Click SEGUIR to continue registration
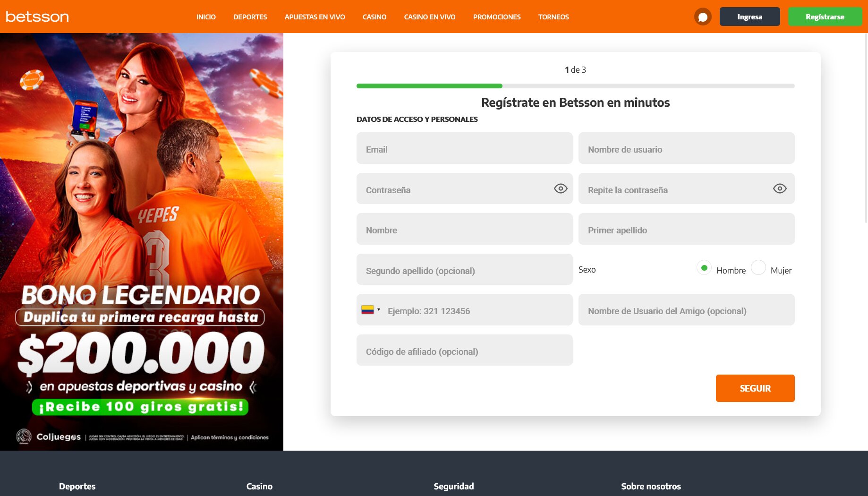Image resolution: width=868 pixels, height=496 pixels. 755,388
